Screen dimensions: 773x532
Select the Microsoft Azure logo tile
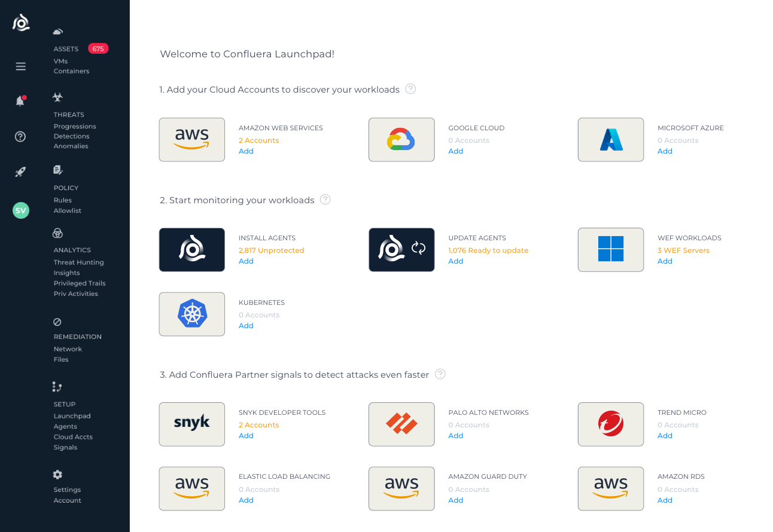[x=611, y=140]
